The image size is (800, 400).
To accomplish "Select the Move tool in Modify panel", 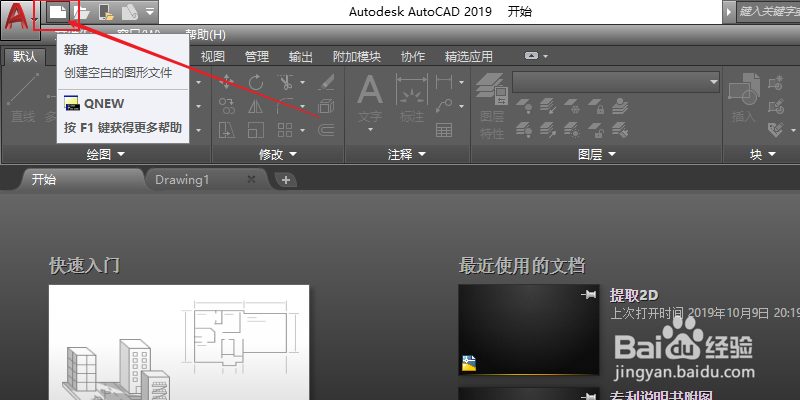I will point(227,82).
